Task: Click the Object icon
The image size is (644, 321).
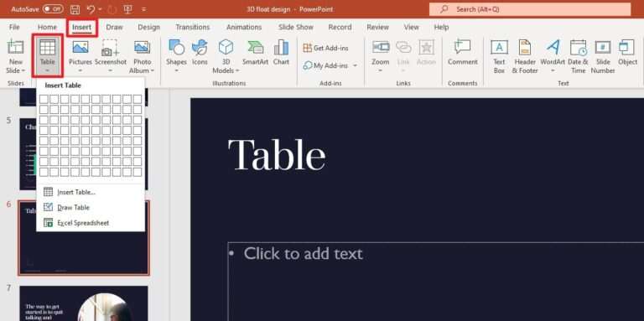Action: click(627, 47)
